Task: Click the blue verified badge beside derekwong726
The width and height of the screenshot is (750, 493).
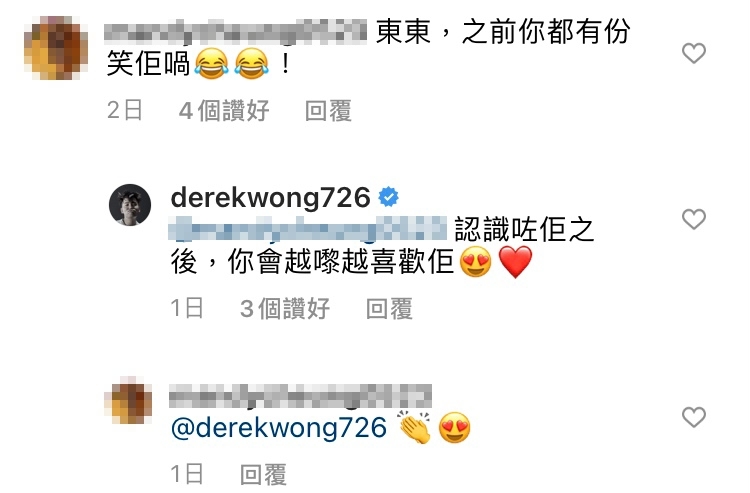Action: click(x=388, y=197)
